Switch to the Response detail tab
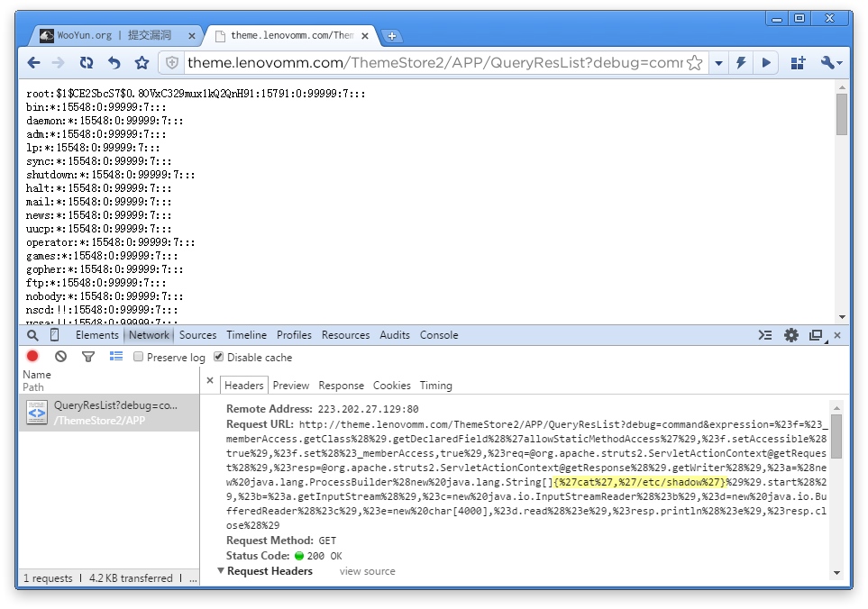This screenshot has width=868, height=609. (x=341, y=386)
